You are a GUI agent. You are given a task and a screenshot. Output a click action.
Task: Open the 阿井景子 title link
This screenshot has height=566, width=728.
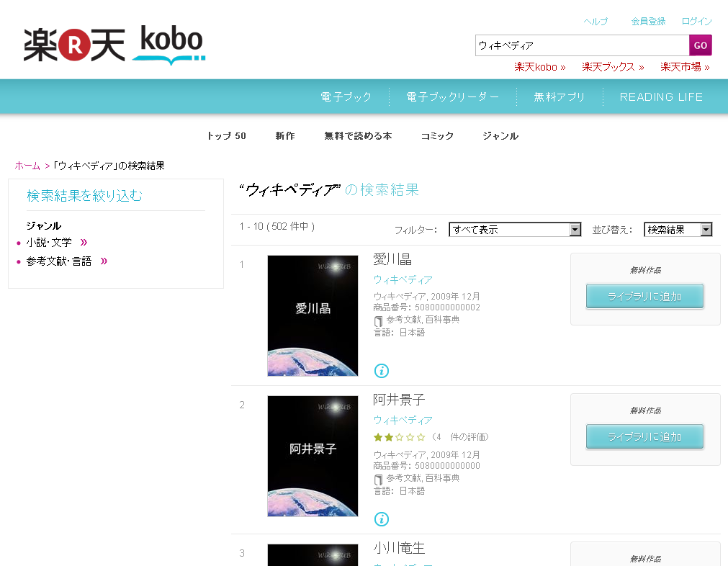point(399,400)
